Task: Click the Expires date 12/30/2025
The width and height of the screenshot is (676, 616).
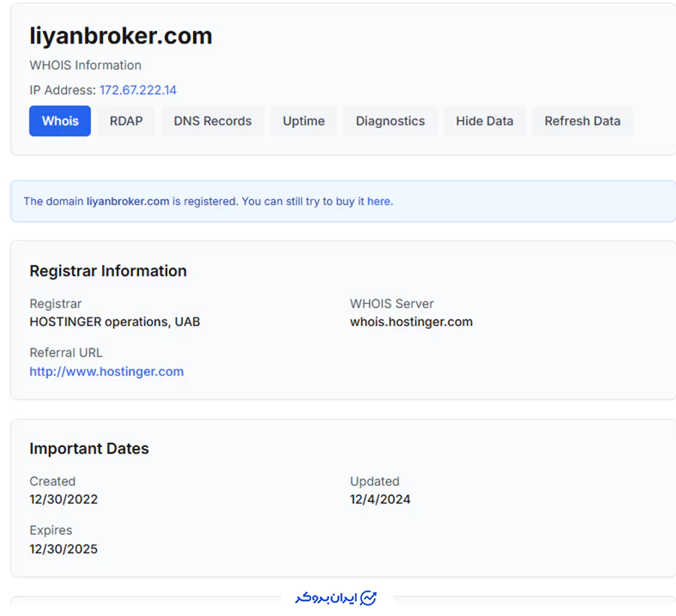Action: [x=64, y=548]
